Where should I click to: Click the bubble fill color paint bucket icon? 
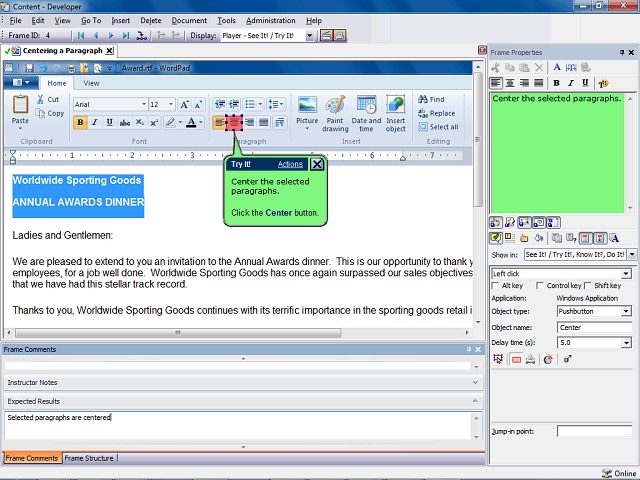(x=539, y=238)
